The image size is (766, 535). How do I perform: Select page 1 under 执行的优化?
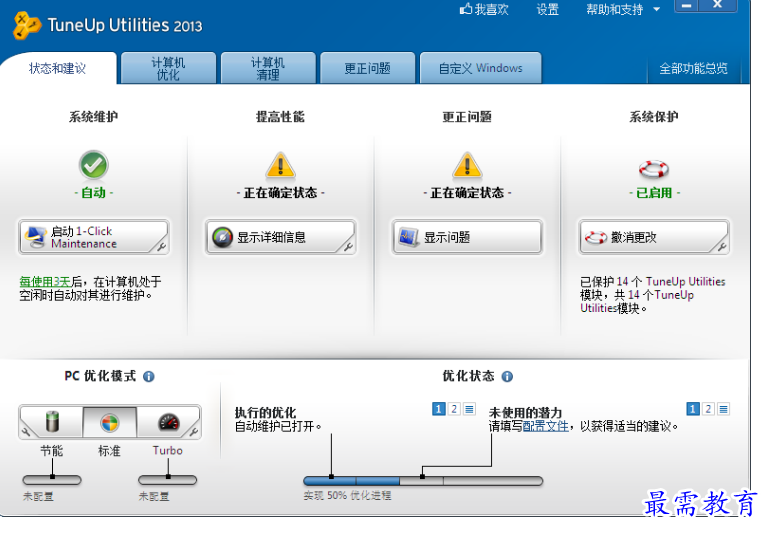439,409
